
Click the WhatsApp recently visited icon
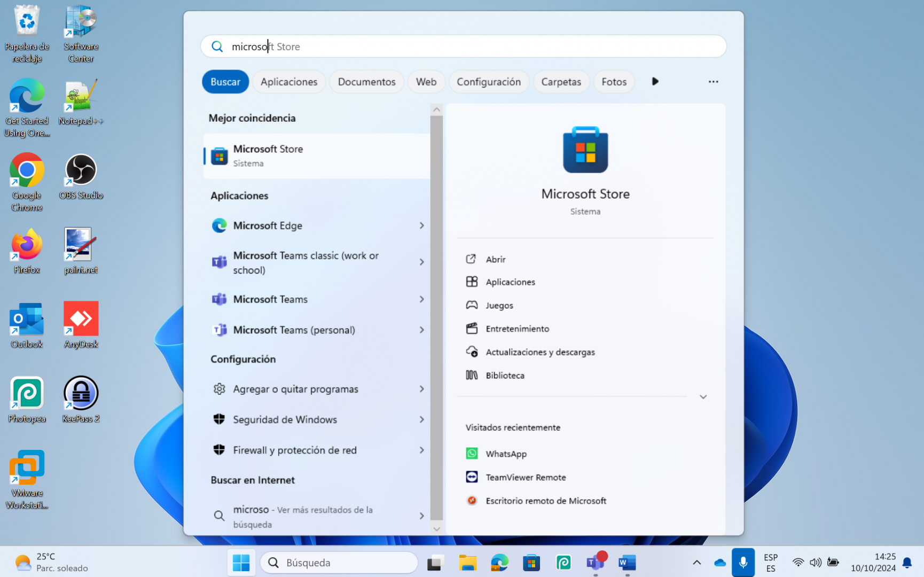[x=472, y=454]
